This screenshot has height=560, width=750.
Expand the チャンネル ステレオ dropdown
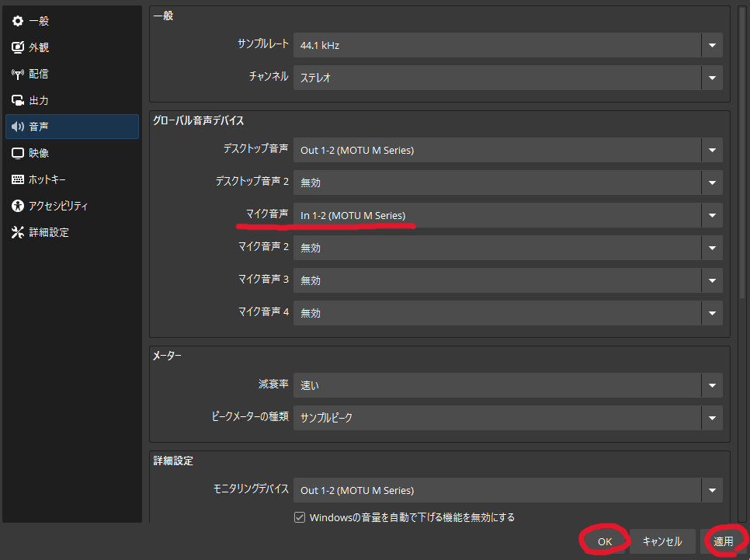click(508, 78)
